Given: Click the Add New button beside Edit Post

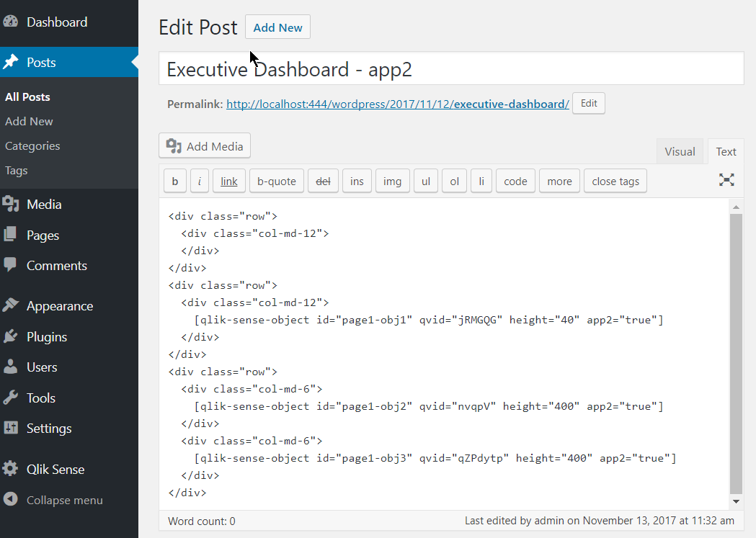Looking at the screenshot, I should [x=277, y=27].
